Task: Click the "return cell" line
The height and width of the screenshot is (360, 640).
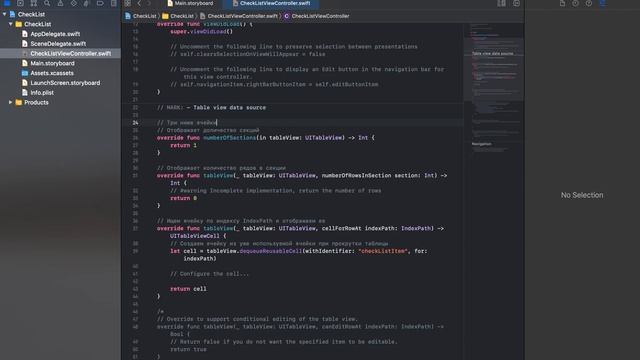Action: [x=188, y=289]
